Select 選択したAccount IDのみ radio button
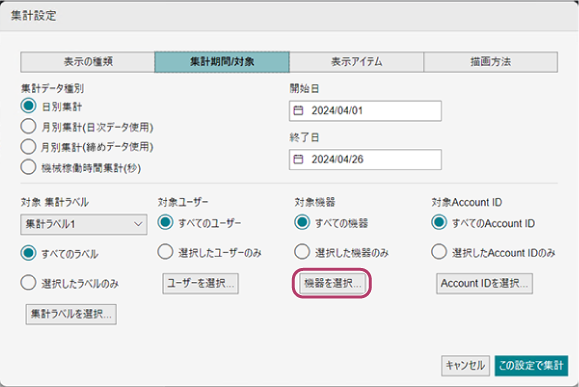This screenshot has height=387, width=579. (x=439, y=252)
